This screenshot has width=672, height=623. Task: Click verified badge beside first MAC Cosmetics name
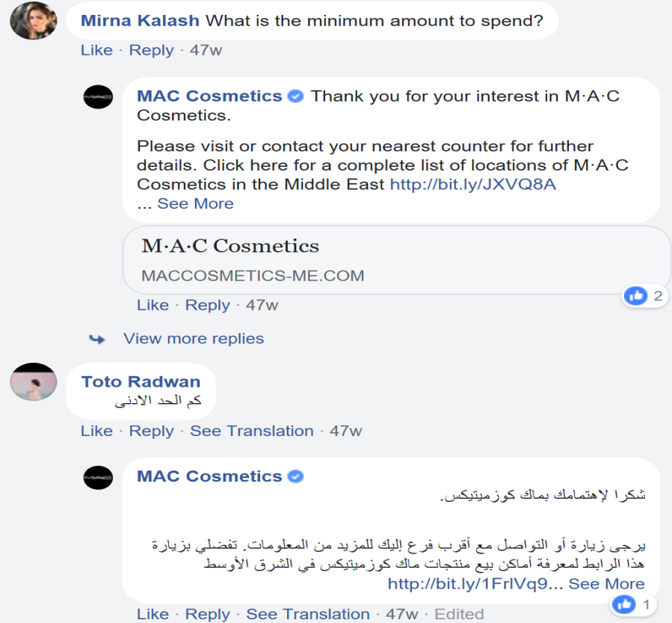296,96
